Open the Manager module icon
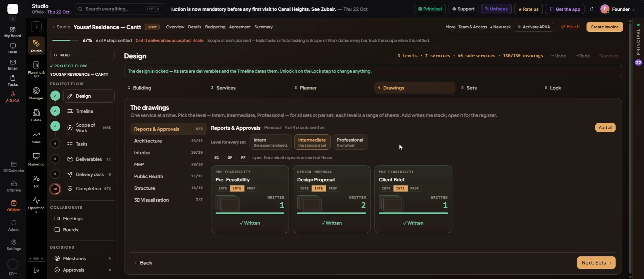The image size is (644, 279). 36,94
